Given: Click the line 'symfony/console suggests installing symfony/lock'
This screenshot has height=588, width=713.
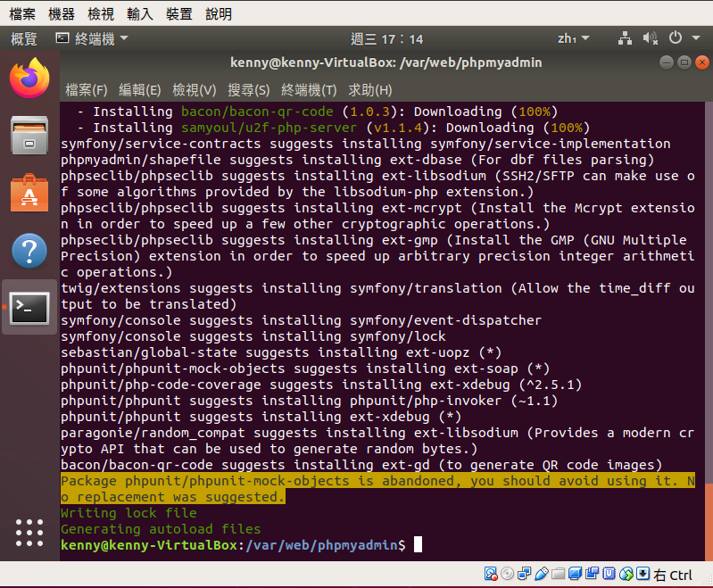Looking at the screenshot, I should [x=253, y=336].
